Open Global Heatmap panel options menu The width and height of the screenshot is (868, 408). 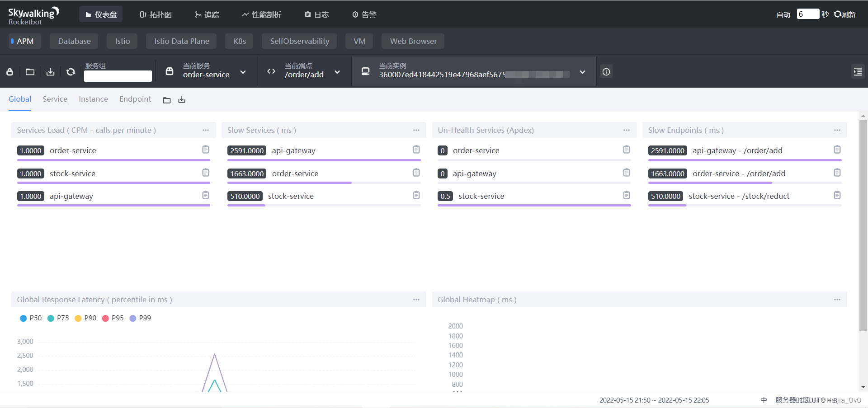[837, 300]
